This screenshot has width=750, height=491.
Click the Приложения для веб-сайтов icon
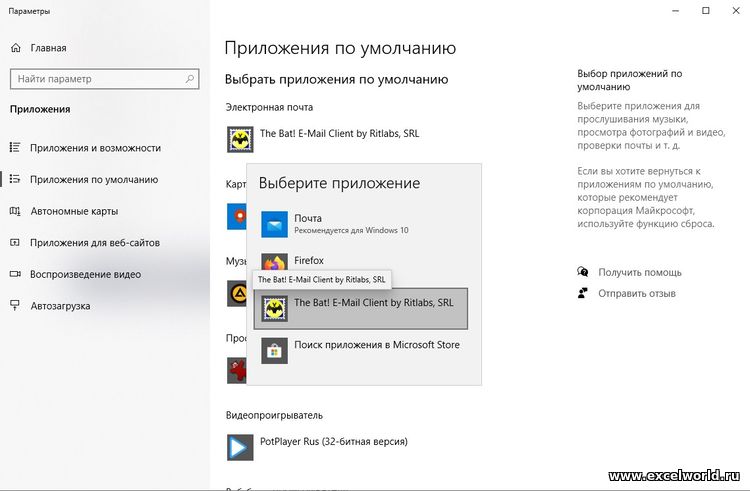(x=15, y=242)
